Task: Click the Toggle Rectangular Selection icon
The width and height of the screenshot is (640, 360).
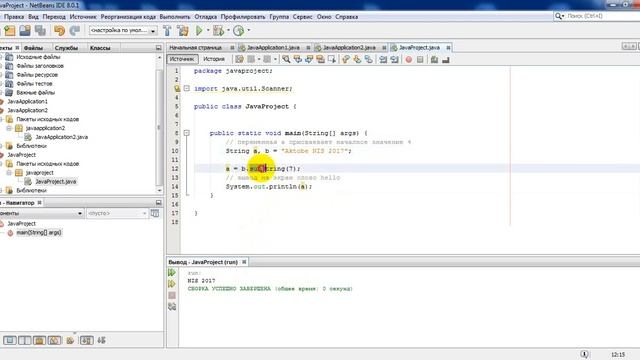Action: (332, 60)
